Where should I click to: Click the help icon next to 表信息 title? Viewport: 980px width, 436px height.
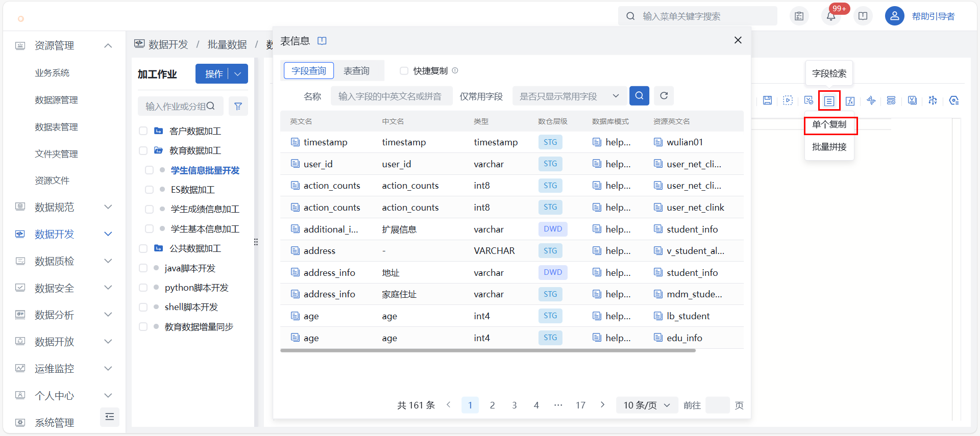tap(322, 41)
